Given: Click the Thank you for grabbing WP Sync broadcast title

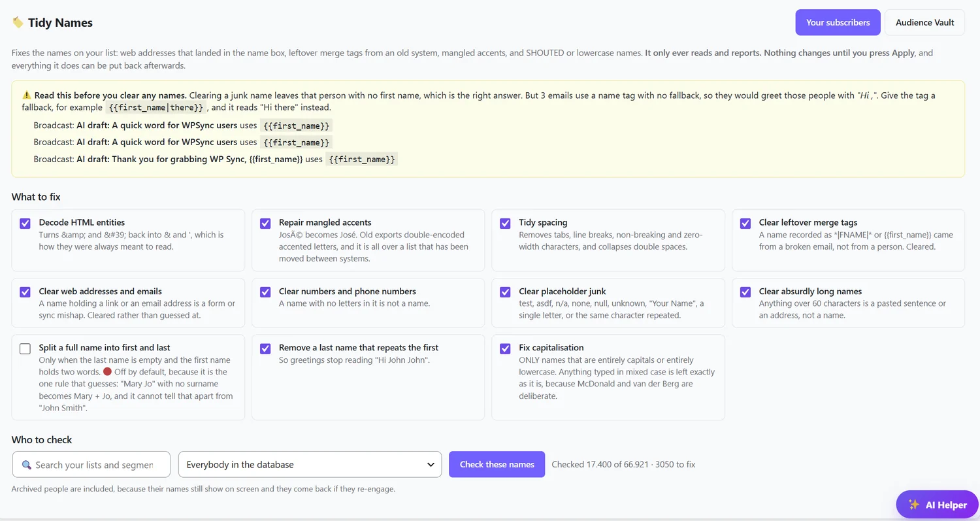Looking at the screenshot, I should point(189,159).
